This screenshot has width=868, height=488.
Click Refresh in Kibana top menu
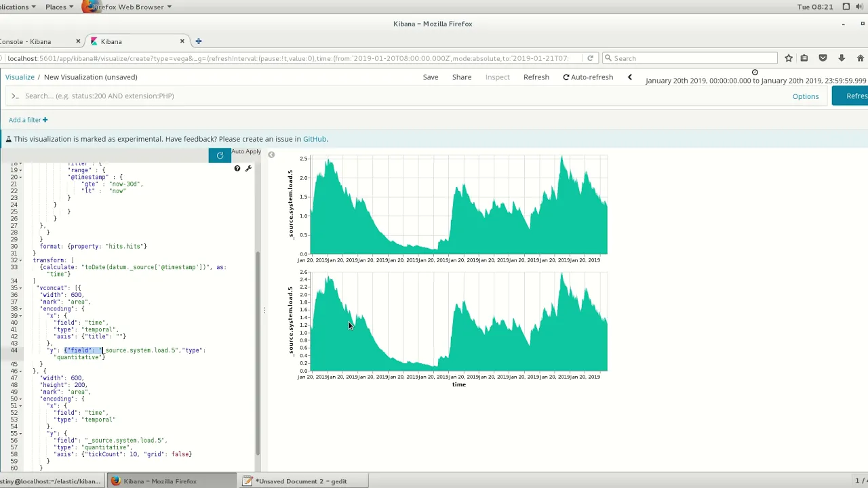[x=536, y=77]
